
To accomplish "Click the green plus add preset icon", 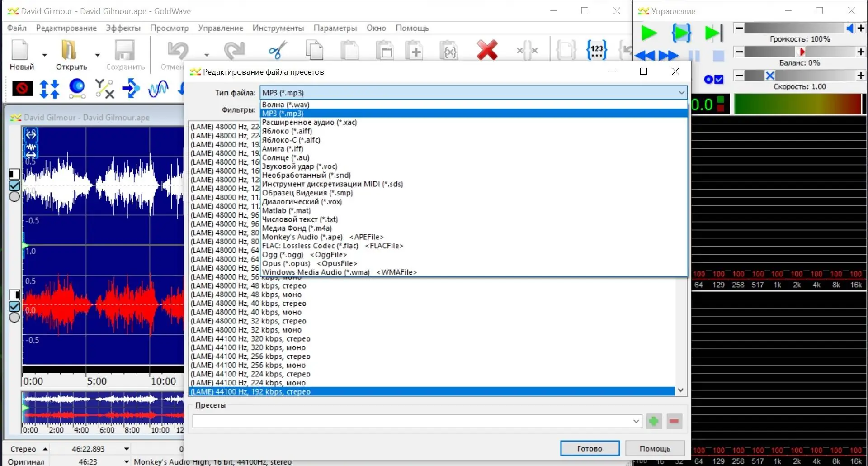I will tap(654, 421).
